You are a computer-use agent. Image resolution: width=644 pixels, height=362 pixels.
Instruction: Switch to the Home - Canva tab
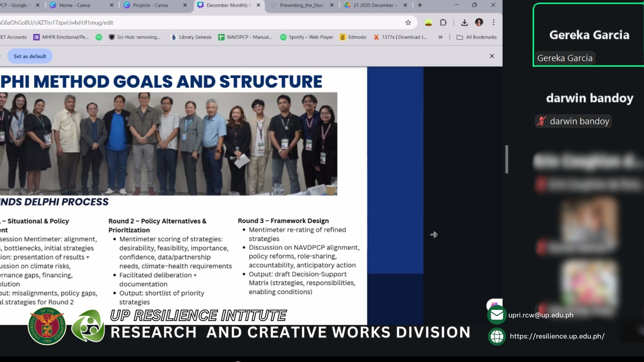pyautogui.click(x=74, y=5)
